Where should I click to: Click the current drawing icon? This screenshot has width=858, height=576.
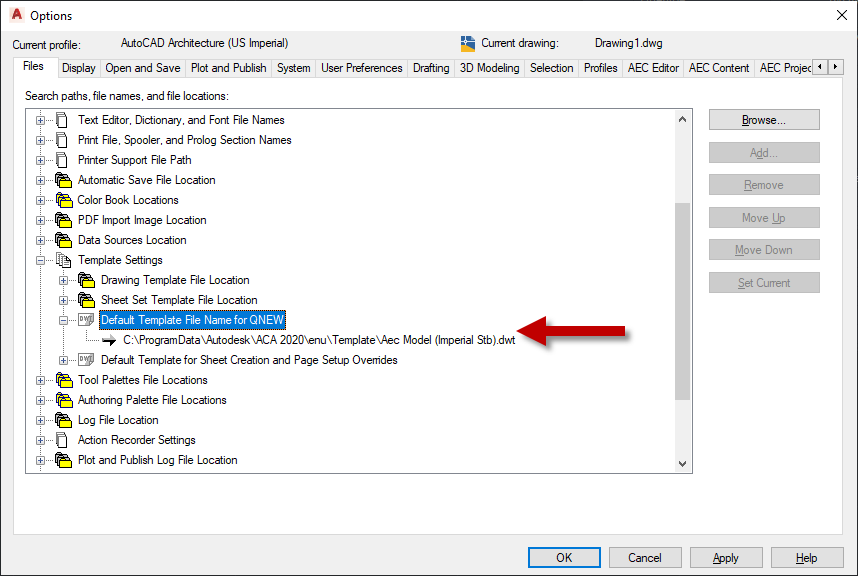click(x=468, y=43)
